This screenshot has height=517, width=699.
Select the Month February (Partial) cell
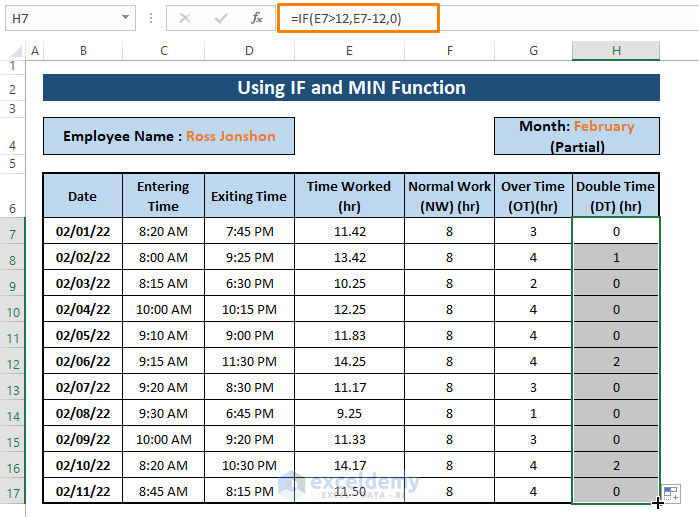click(x=577, y=136)
